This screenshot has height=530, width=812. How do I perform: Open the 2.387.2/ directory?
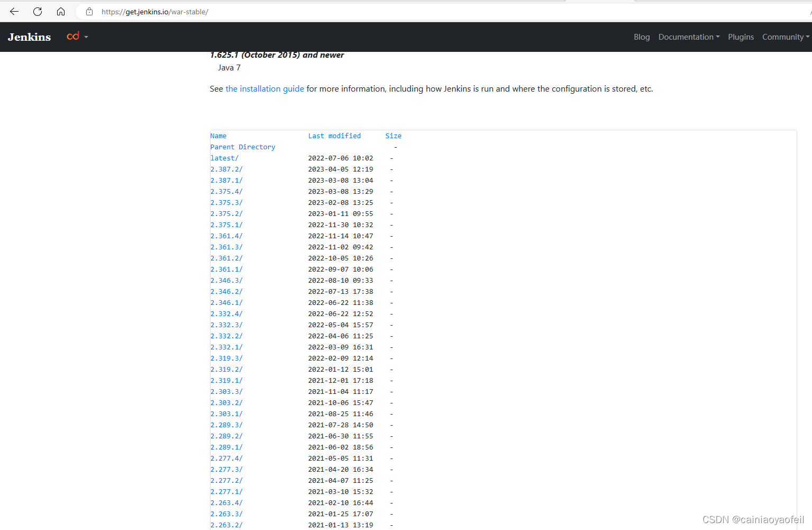[226, 169]
